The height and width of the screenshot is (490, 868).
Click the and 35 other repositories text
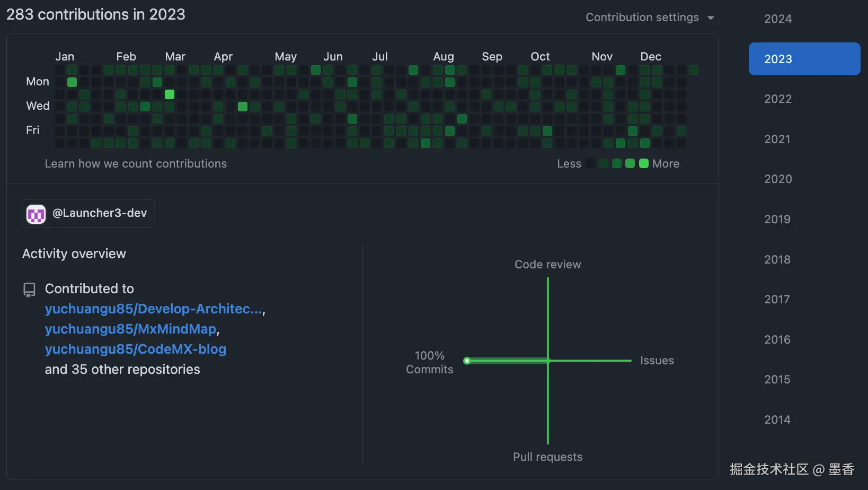pos(122,369)
